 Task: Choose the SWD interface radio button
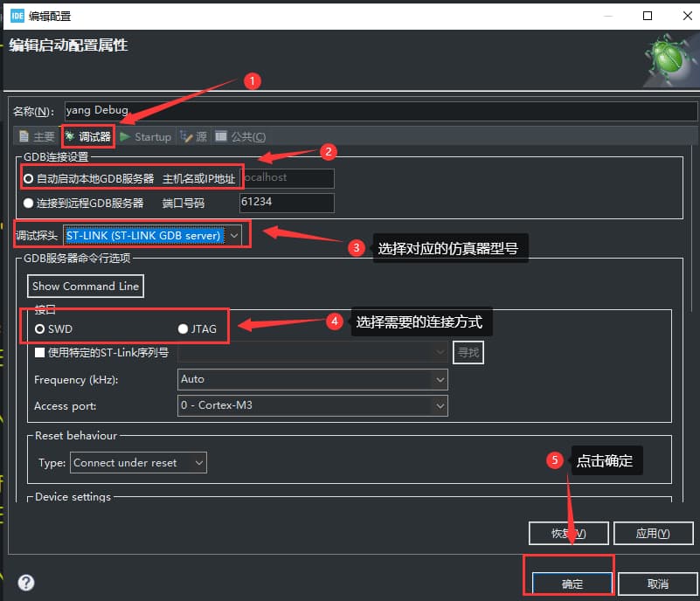(40, 329)
